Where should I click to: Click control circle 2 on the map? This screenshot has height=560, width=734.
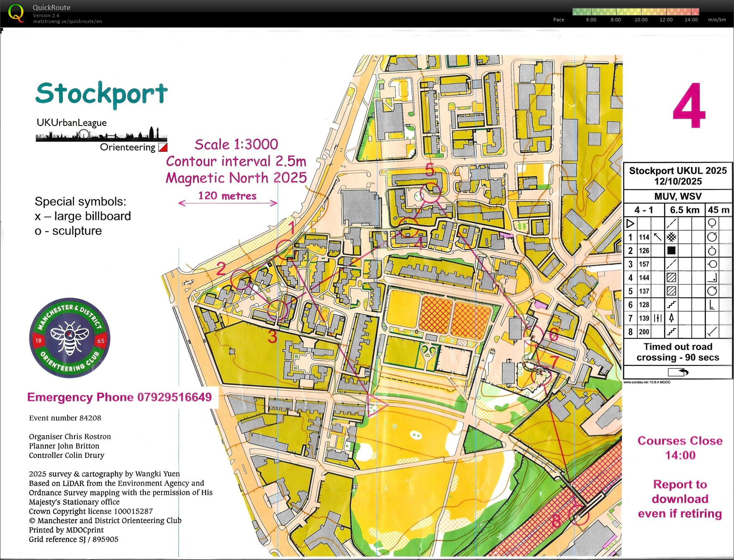(x=240, y=279)
